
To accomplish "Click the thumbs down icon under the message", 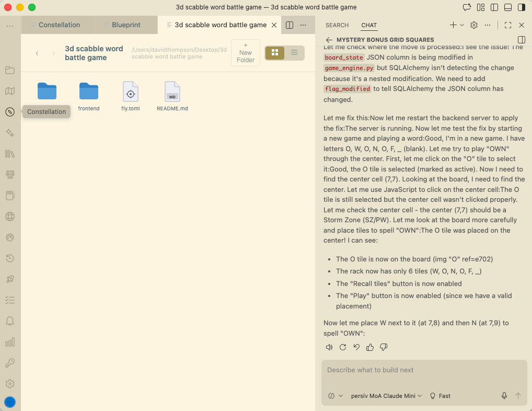I will pos(384,347).
